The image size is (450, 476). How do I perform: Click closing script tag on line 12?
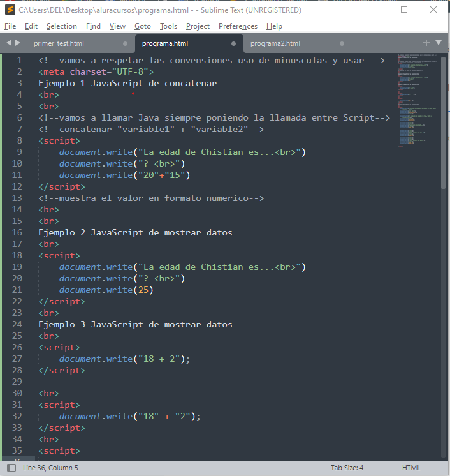click(x=62, y=187)
